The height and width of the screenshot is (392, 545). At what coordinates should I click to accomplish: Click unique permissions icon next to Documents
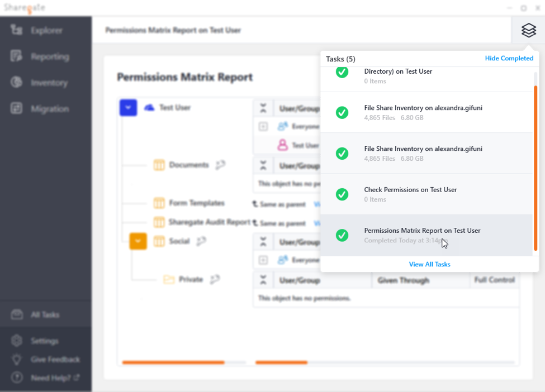point(220,165)
